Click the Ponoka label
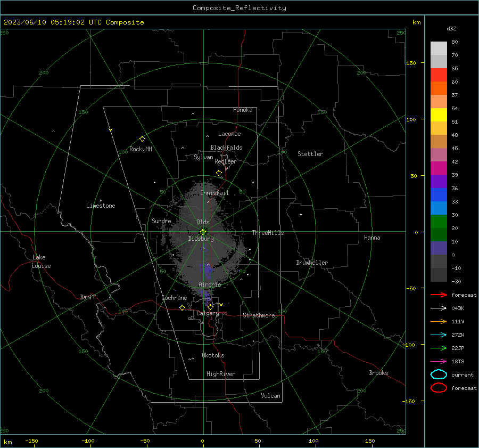Screen dimensions: 479x448 pyautogui.click(x=243, y=110)
